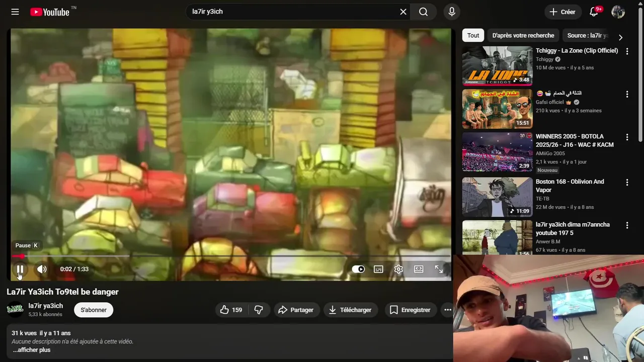The height and width of the screenshot is (362, 644).
Task: Switch to theater mode
Action: point(419,269)
